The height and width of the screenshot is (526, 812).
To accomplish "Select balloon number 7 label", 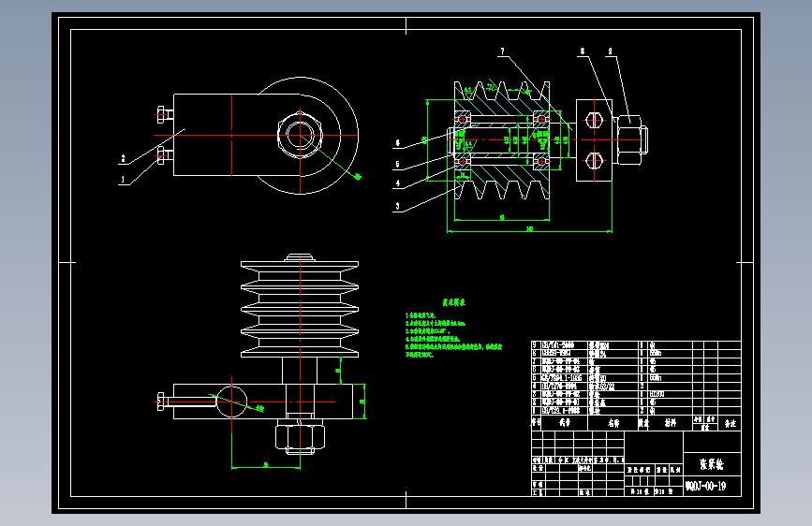I will click(502, 51).
